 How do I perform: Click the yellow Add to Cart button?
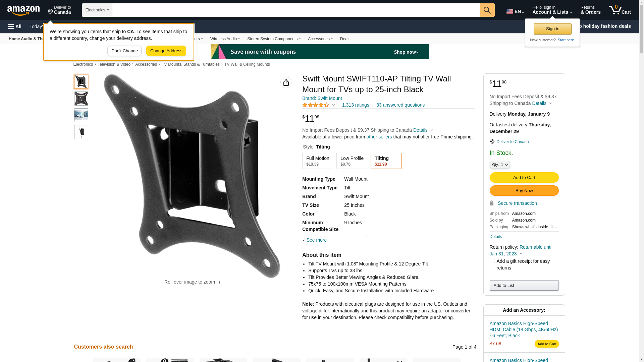[524, 178]
